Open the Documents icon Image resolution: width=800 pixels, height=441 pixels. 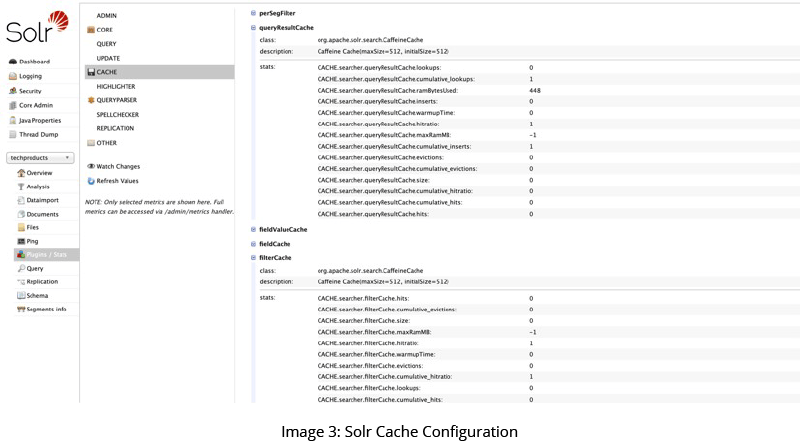[21, 214]
